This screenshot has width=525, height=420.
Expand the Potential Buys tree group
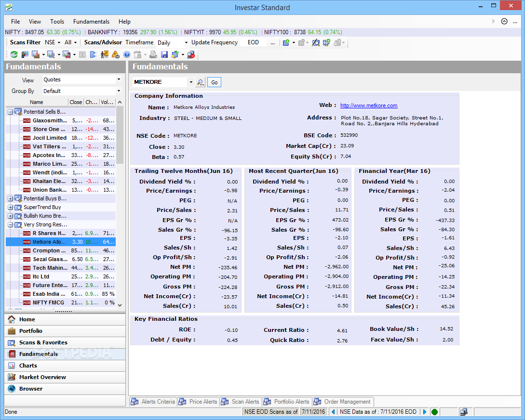tap(11, 198)
